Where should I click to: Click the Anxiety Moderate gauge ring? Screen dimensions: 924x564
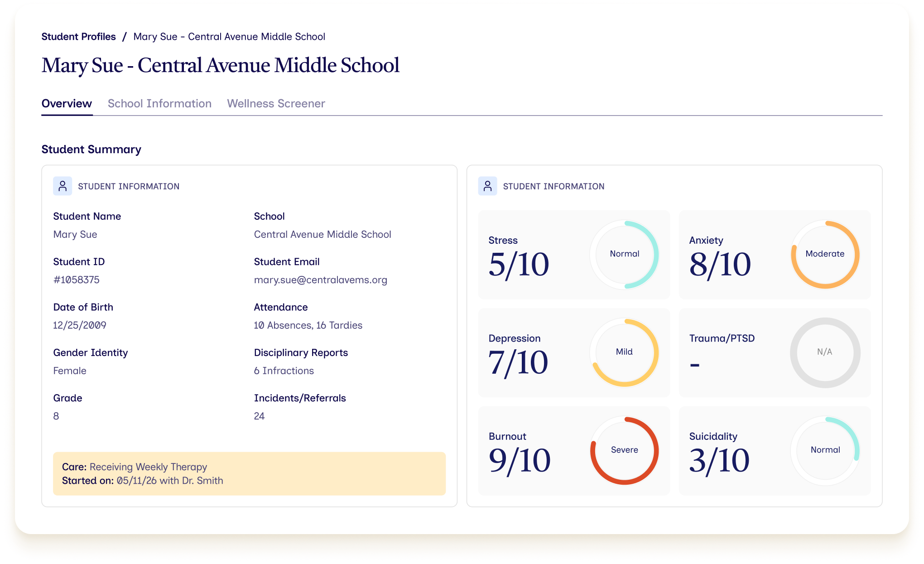point(825,255)
